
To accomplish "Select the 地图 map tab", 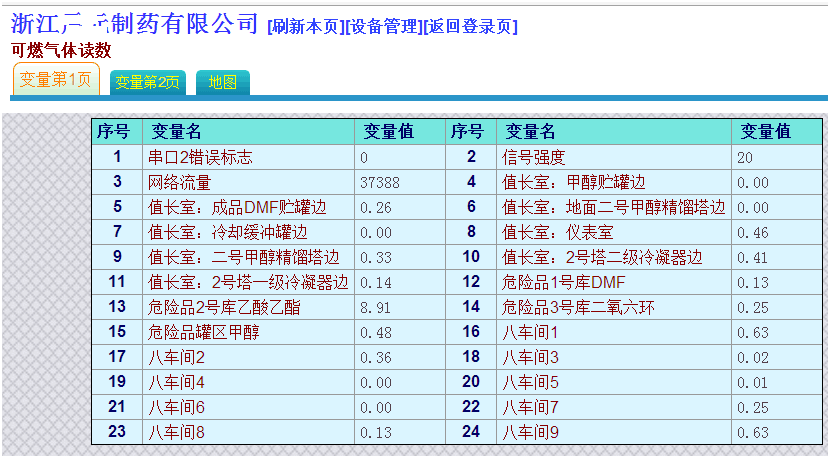I will pos(222,82).
